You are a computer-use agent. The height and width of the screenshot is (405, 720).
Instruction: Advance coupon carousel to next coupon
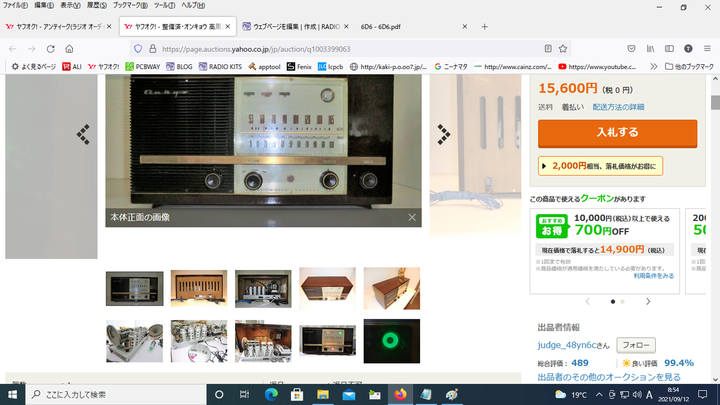(x=648, y=301)
